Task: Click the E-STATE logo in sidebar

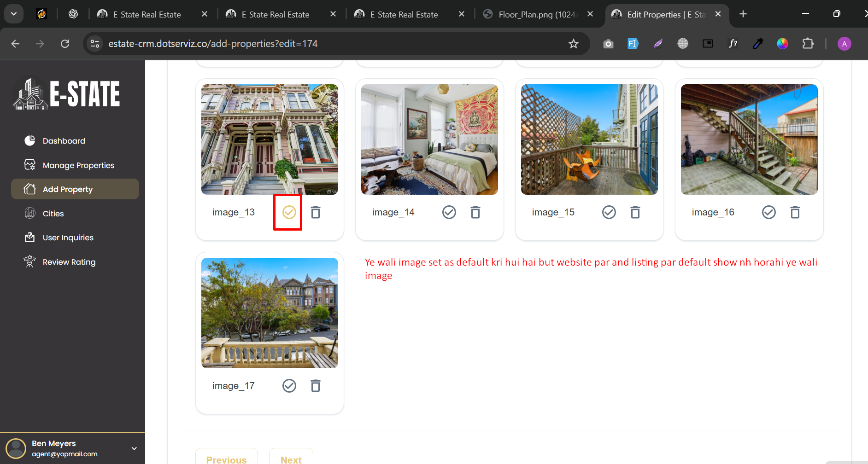Action: (67, 94)
